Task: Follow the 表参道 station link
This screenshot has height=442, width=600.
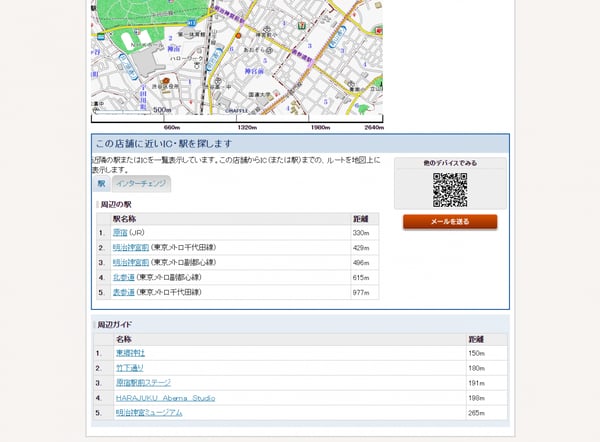Action: (123, 292)
